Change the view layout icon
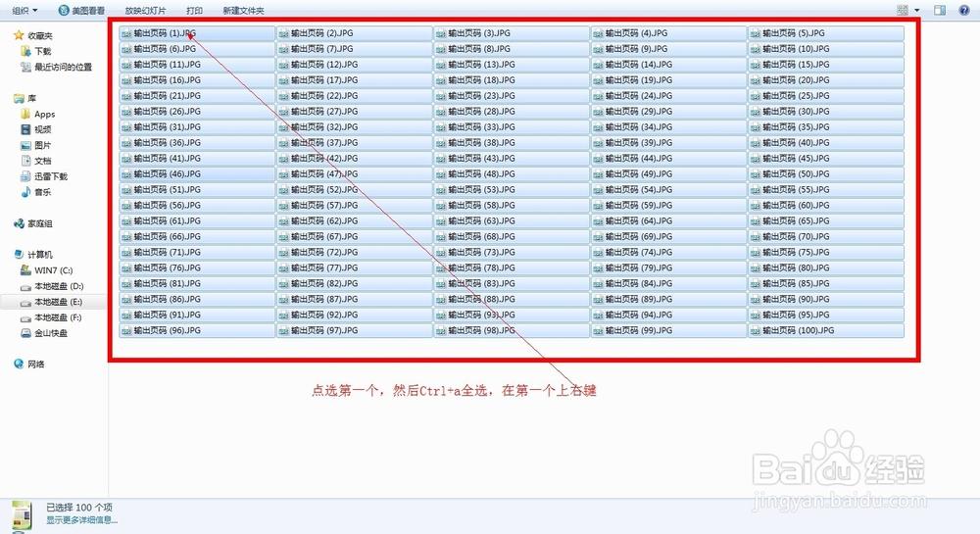 [x=903, y=10]
